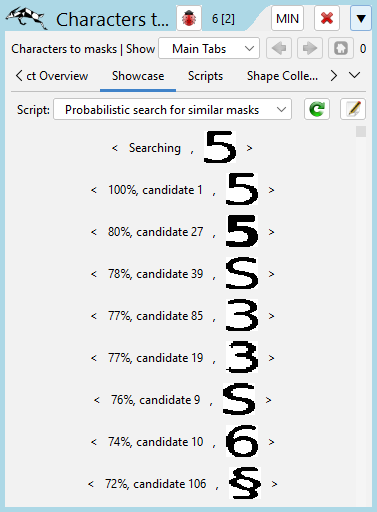
Task: Open the black triangle menu in title bar
Action: 361,18
